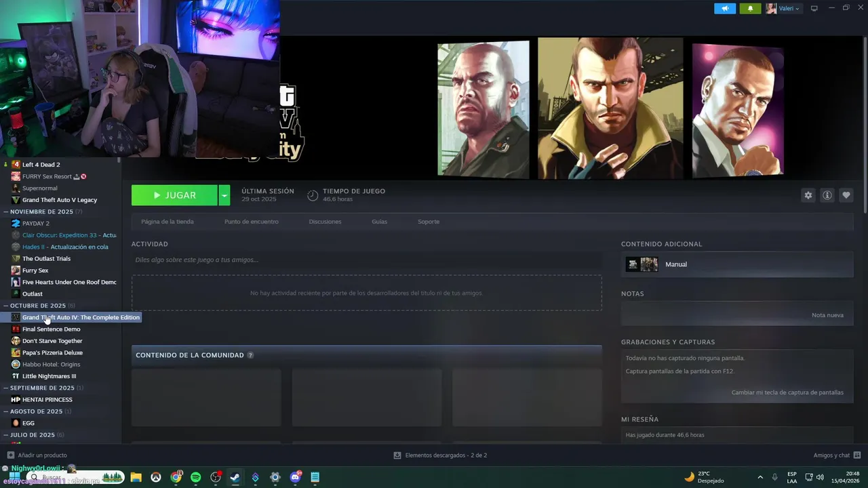Open Notepad icon in taskbar
This screenshot has height=488, width=868.
point(315,477)
